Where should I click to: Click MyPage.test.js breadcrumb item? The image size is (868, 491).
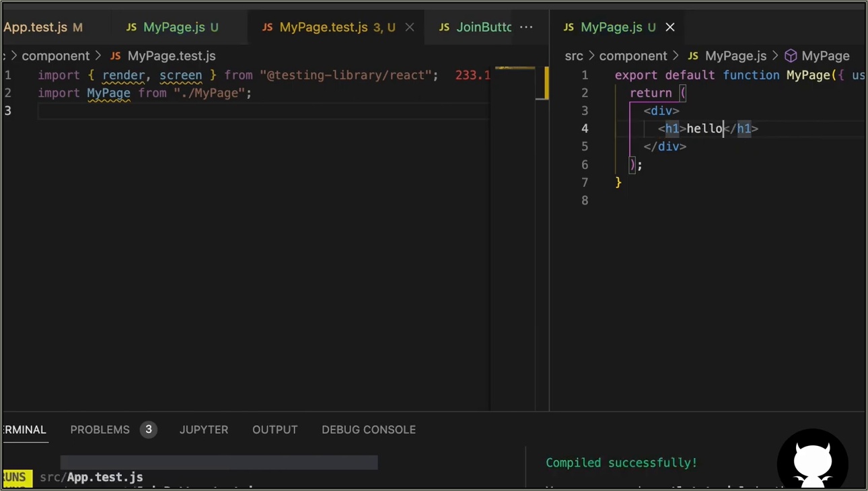point(171,56)
